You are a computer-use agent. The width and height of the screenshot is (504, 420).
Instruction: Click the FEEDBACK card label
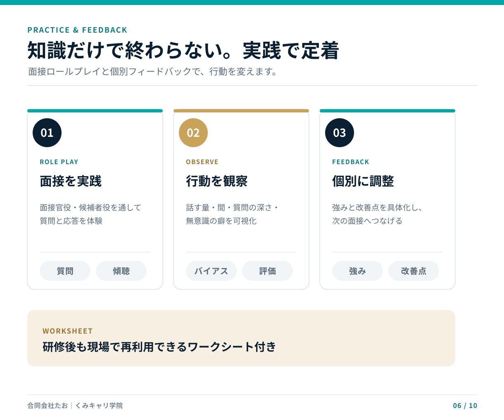click(x=351, y=162)
